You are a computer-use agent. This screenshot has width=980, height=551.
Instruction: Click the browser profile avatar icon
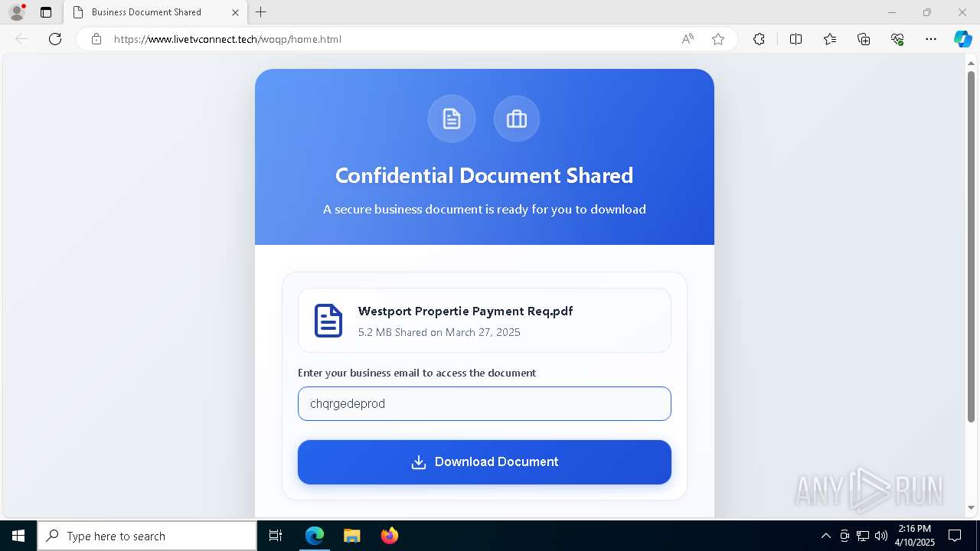17,12
